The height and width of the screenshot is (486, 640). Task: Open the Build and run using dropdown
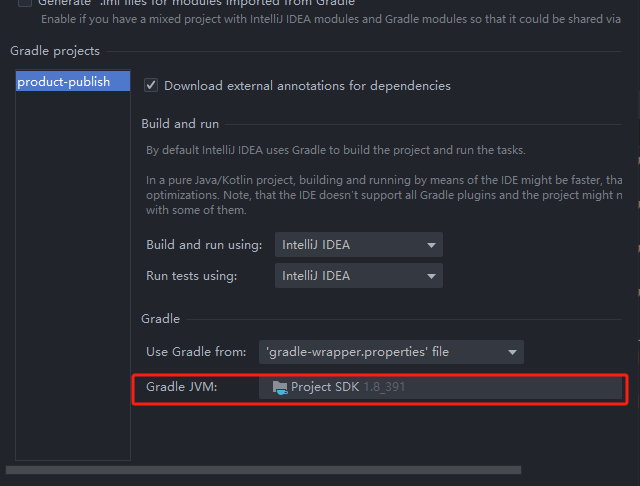(358, 245)
